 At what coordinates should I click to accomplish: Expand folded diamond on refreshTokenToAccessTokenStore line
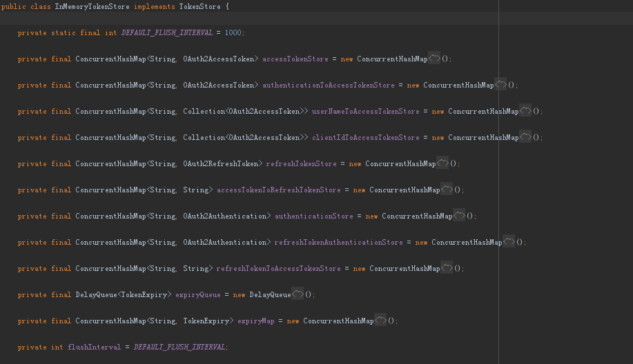point(447,268)
